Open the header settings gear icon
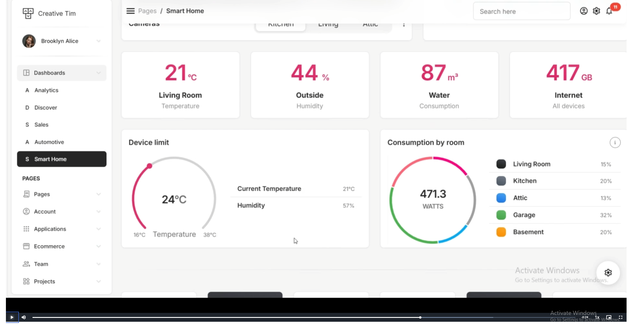 (596, 11)
